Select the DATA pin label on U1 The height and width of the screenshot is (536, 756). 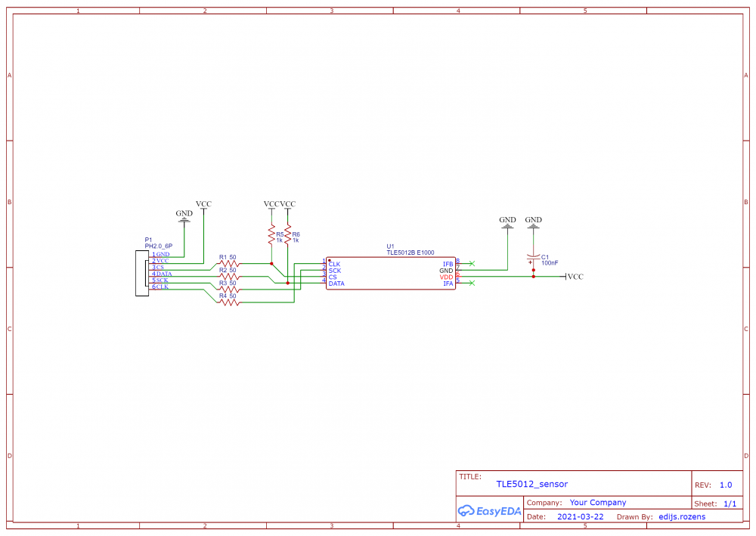336,283
